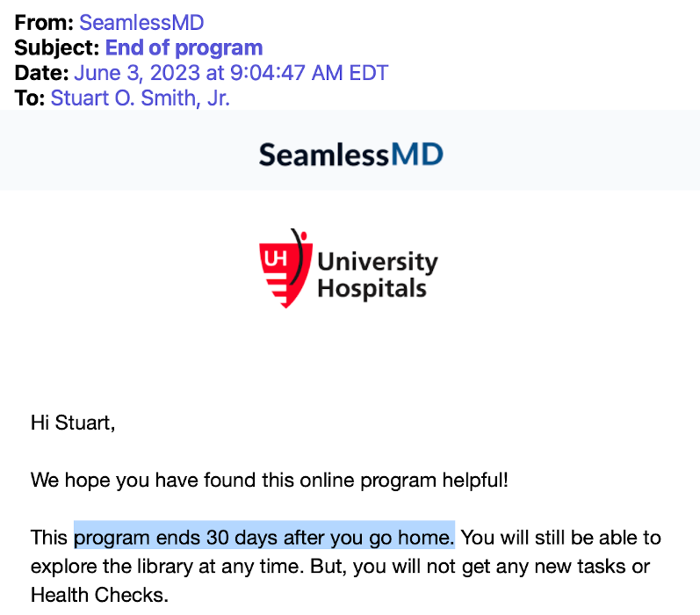Click the word helpful! in the email
The height and width of the screenshot is (615, 700).
click(475, 481)
